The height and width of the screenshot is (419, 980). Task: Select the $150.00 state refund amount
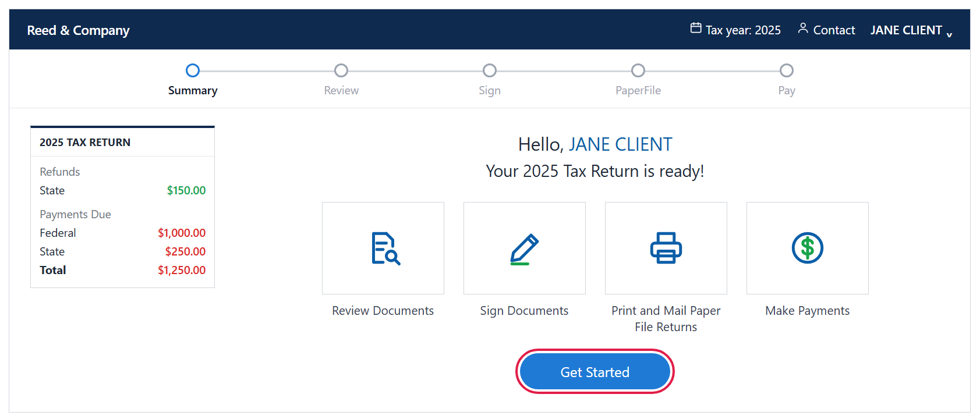coord(186,190)
